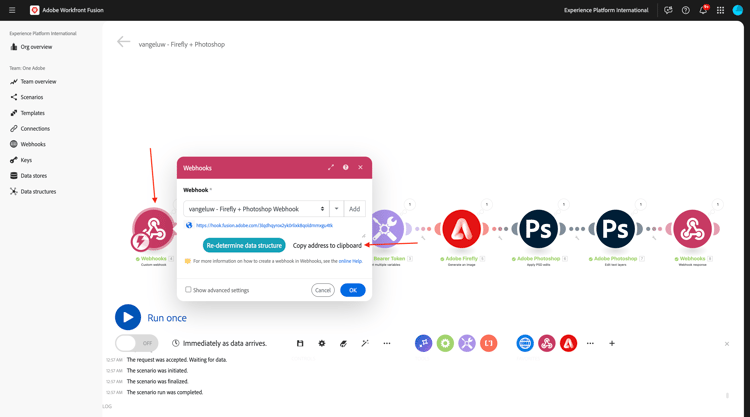750x417 pixels.
Task: Click the Custom webhook module
Action: point(154,229)
